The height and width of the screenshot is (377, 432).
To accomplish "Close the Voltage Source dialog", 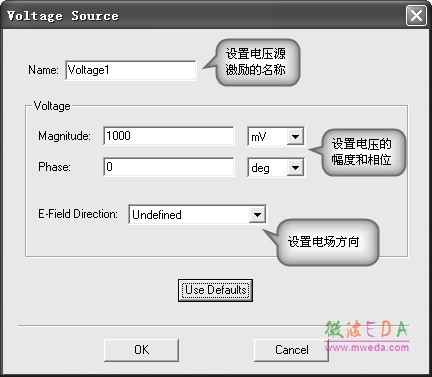I will [x=416, y=15].
